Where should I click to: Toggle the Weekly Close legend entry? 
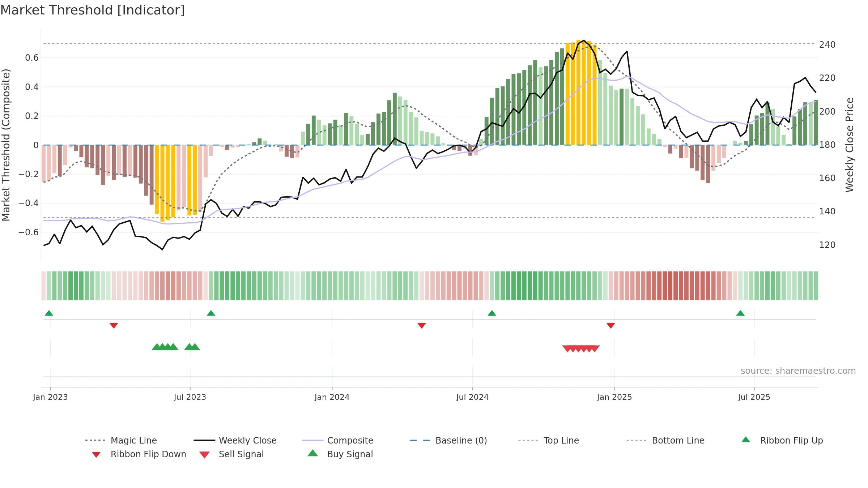pos(235,440)
